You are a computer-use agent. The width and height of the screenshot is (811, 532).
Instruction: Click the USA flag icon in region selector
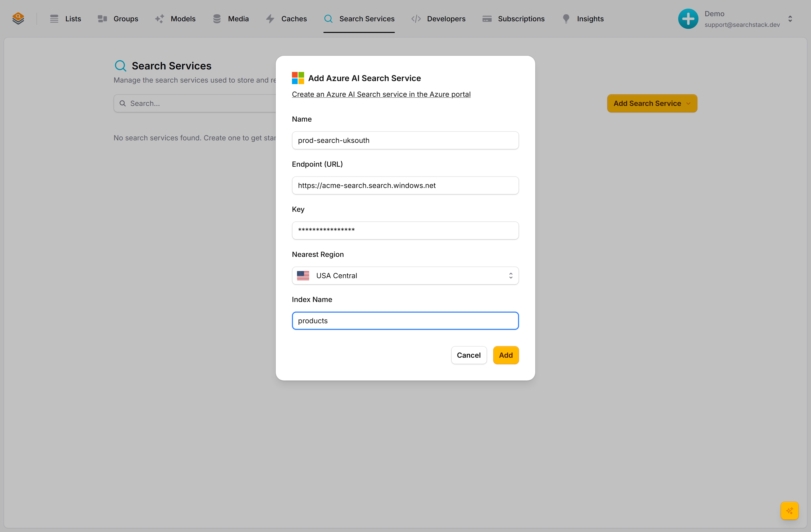pyautogui.click(x=303, y=276)
